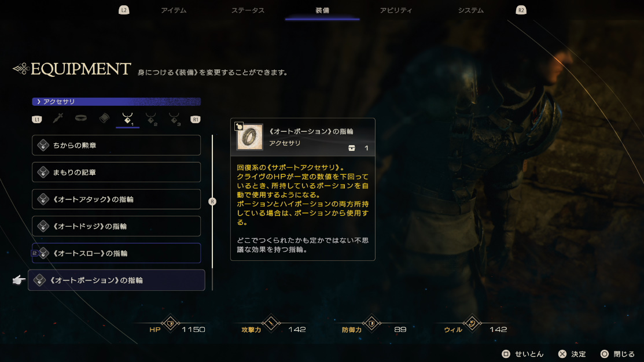
Task: Select the belt equipment slot icon
Action: pos(81,118)
